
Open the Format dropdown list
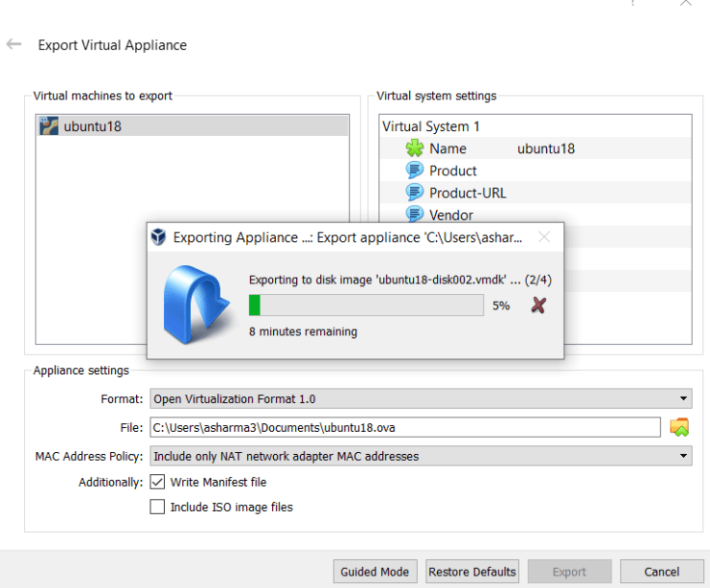coord(421,399)
